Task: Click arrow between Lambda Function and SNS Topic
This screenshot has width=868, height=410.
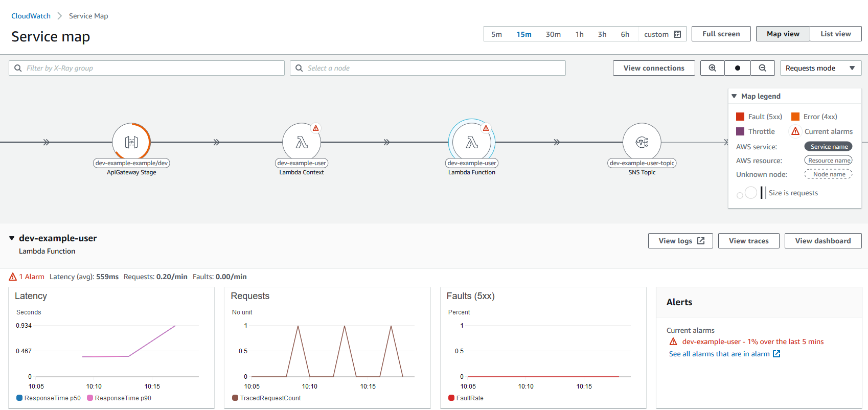Action: coord(557,142)
